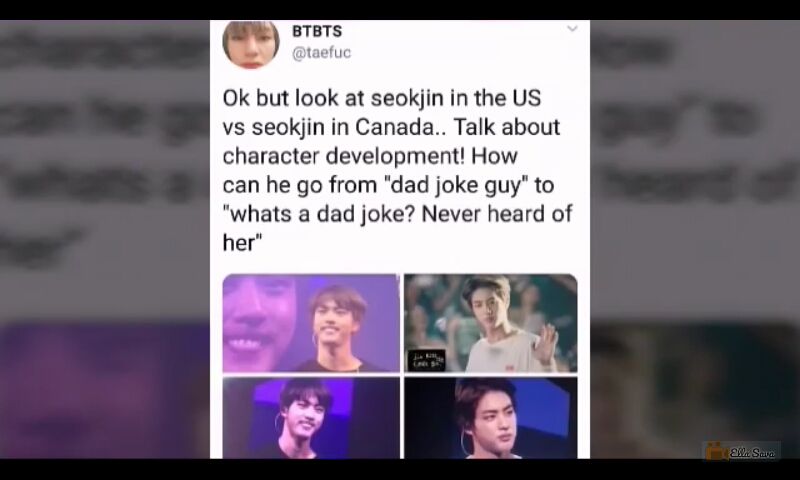Open the bottom-right serious-face photo
The image size is (800, 480).
pyautogui.click(x=491, y=418)
